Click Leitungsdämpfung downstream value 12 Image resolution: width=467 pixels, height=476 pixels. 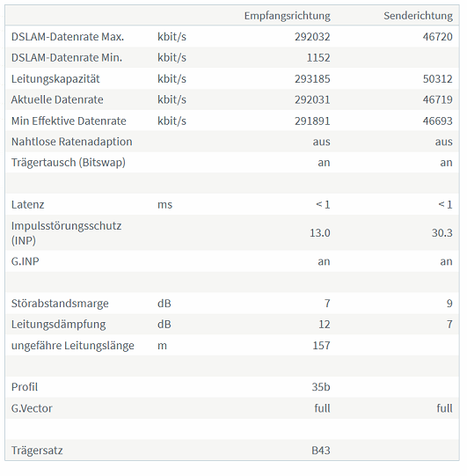coord(324,325)
